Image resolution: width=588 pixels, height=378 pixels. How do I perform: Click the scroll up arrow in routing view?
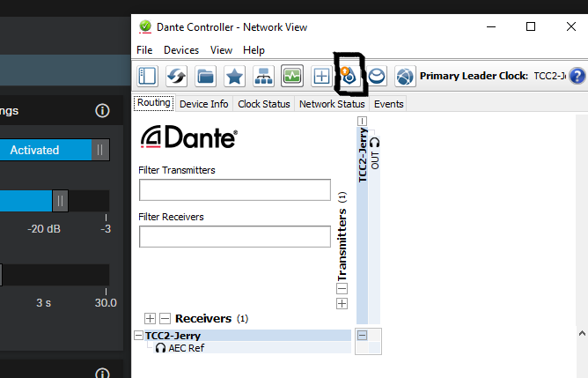pos(582,333)
